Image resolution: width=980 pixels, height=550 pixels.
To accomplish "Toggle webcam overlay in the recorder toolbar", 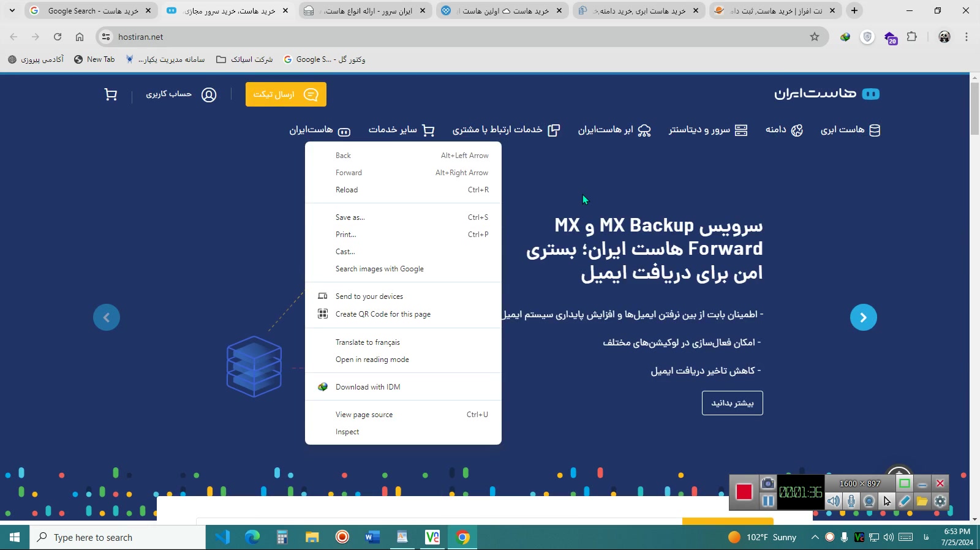I will [869, 501].
